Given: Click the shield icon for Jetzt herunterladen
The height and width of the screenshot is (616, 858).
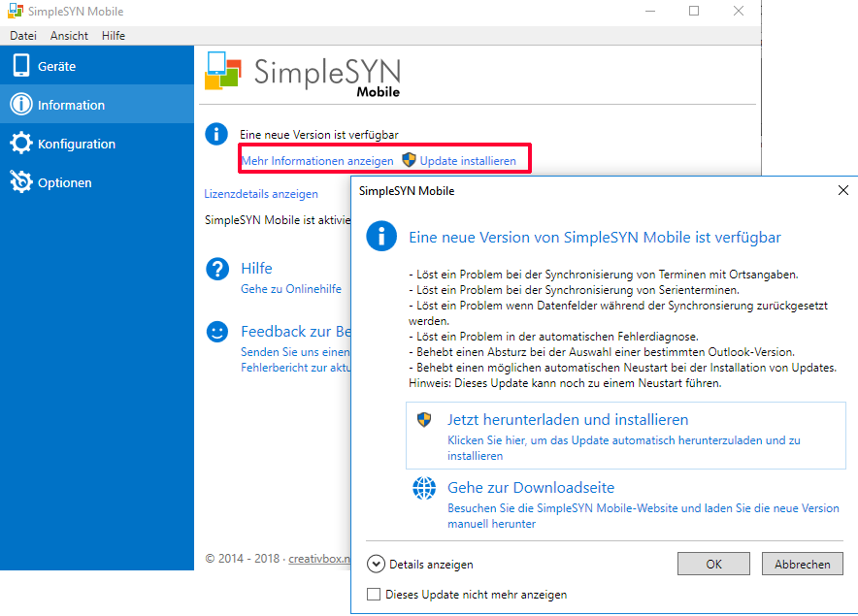Looking at the screenshot, I should [x=424, y=420].
